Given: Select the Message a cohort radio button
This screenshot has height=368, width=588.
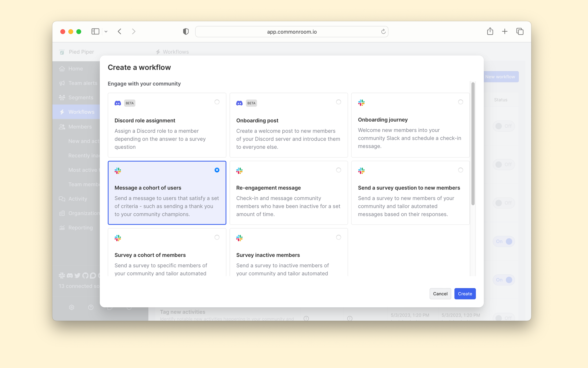Looking at the screenshot, I should tap(217, 170).
